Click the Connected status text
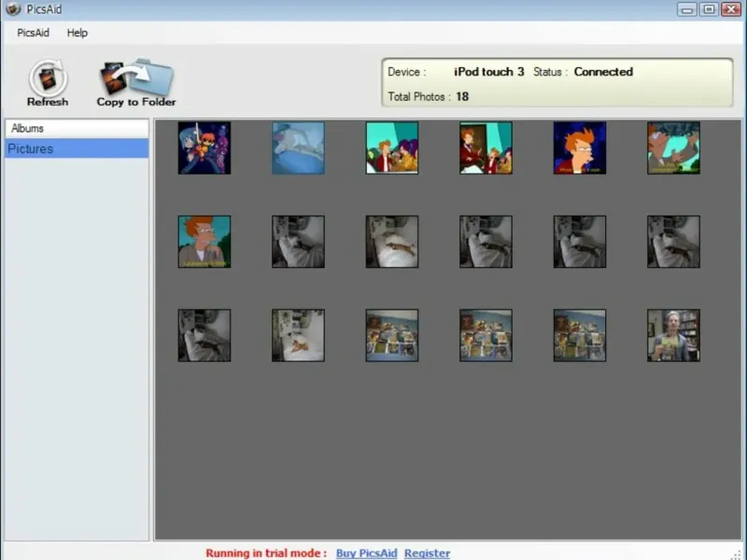747x560 pixels. coord(603,72)
